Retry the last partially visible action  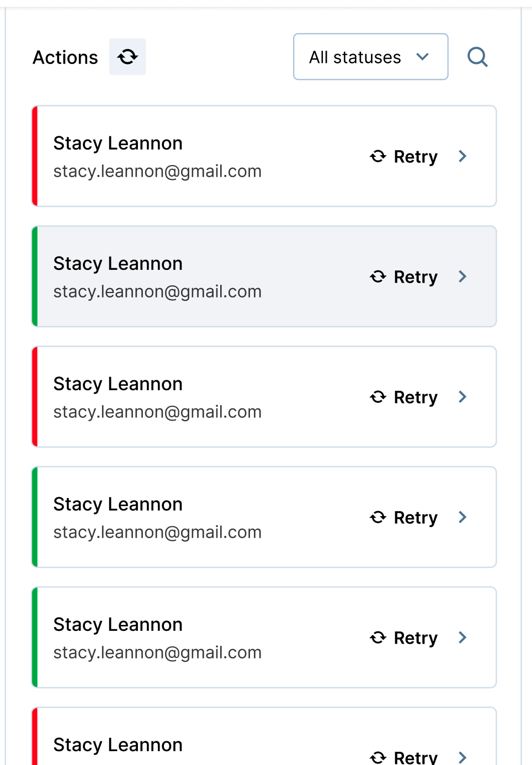(x=378, y=757)
